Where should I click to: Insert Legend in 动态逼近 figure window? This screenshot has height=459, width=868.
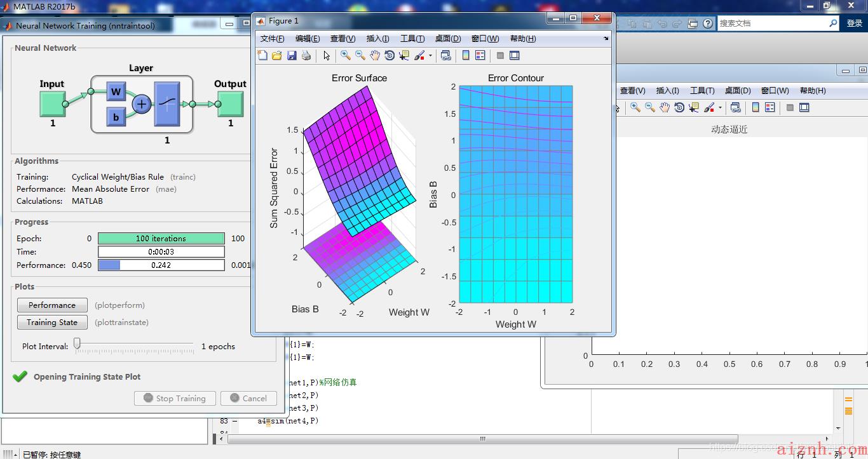pyautogui.click(x=770, y=108)
